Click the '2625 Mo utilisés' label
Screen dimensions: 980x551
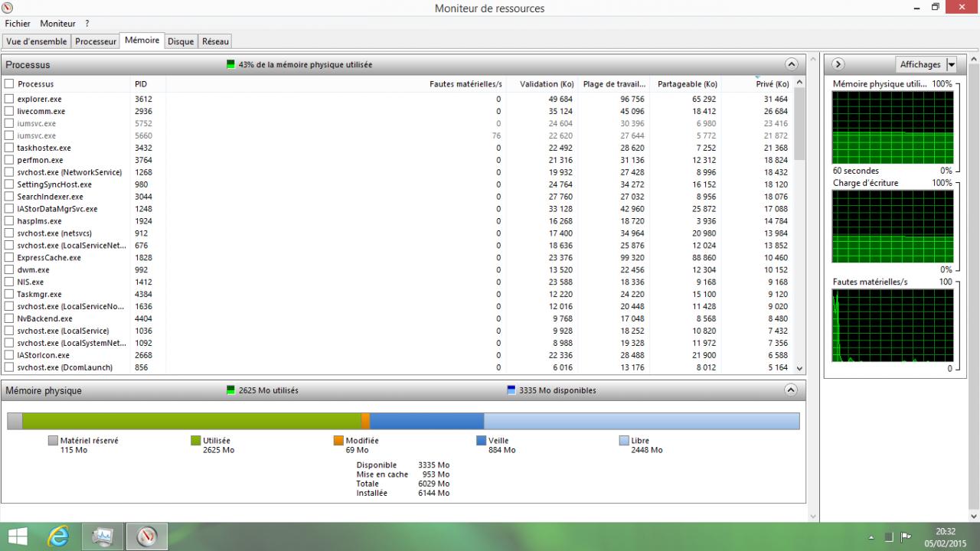click(268, 390)
